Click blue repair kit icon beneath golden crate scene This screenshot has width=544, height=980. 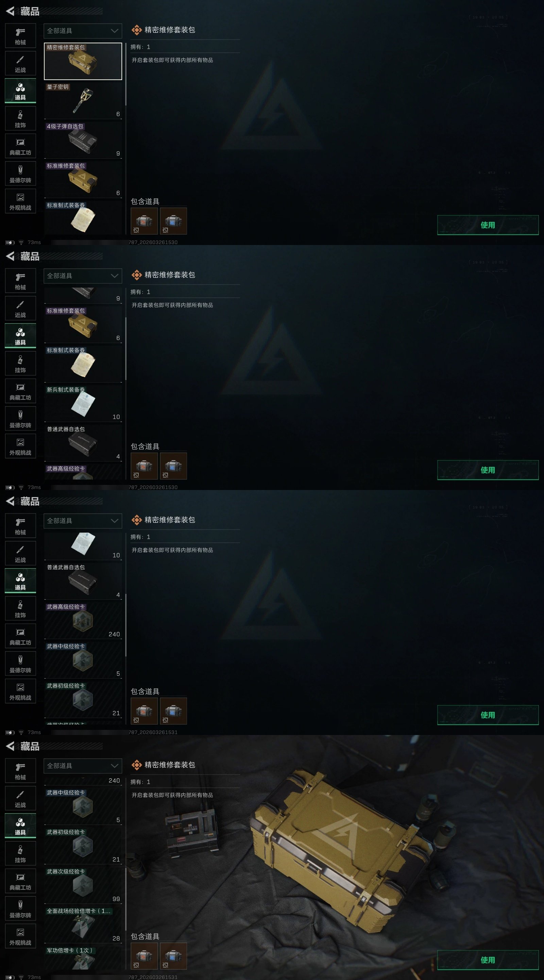click(173, 955)
